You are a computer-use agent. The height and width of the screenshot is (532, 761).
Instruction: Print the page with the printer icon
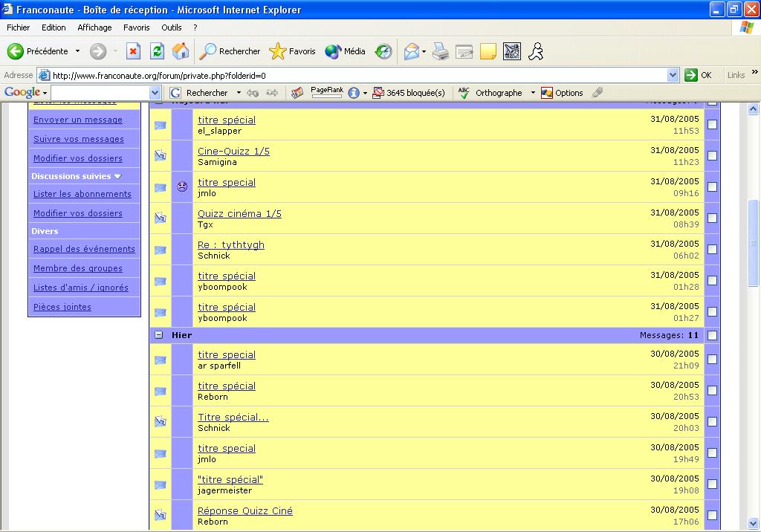[441, 51]
